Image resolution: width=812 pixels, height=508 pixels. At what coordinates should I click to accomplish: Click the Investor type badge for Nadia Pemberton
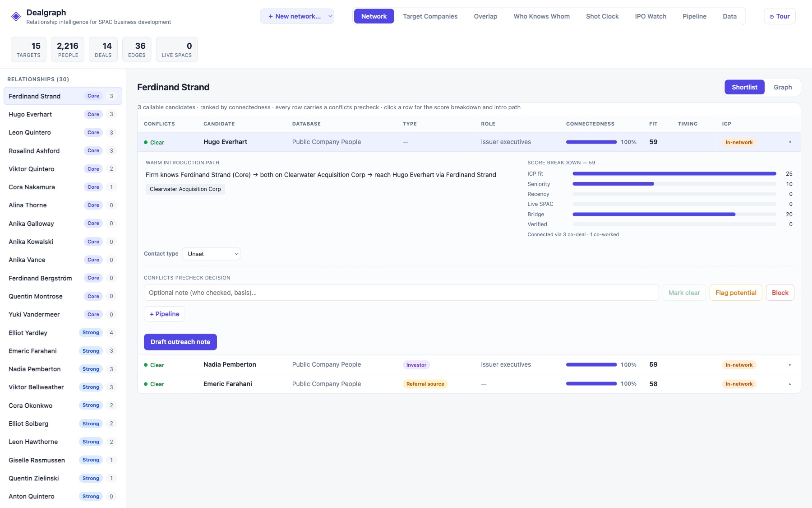tap(416, 365)
